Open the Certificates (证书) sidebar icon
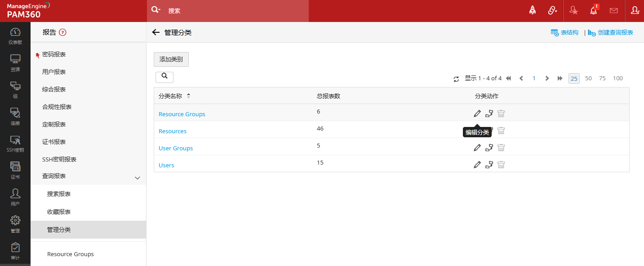This screenshot has height=266, width=644. pyautogui.click(x=15, y=170)
